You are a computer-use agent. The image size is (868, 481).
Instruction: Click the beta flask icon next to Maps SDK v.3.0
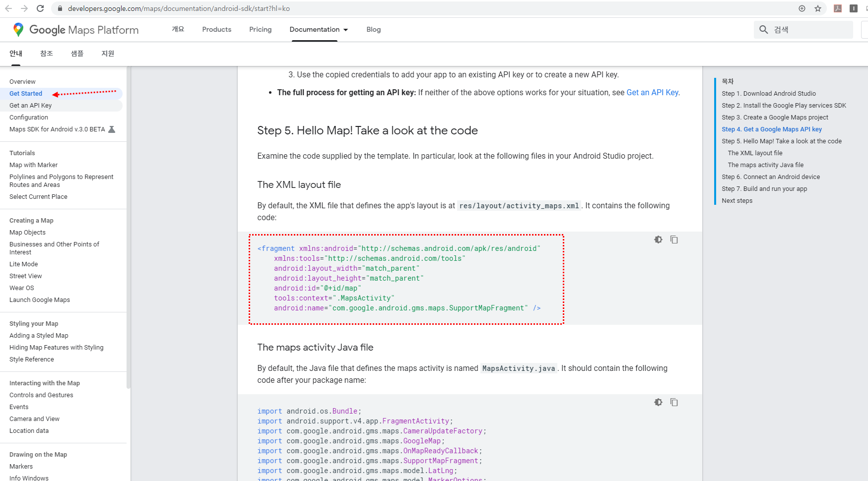[112, 129]
